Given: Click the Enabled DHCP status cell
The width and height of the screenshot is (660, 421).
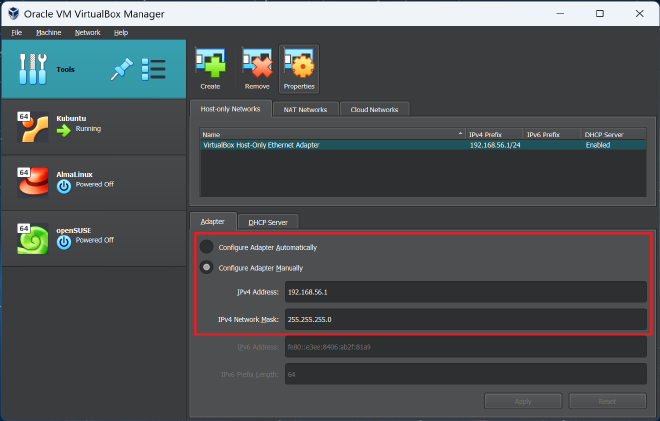Looking at the screenshot, I should coord(598,145).
